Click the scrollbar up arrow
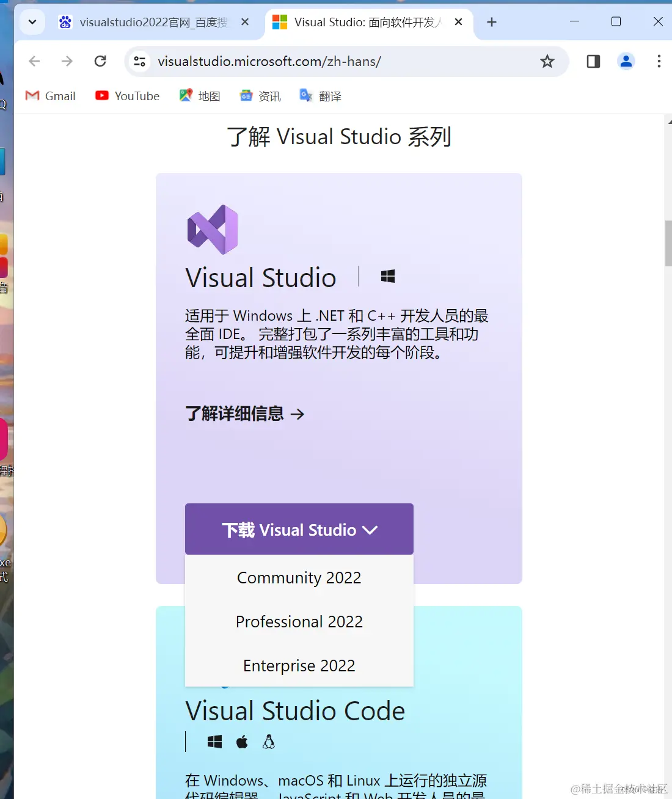Viewport: 672px width, 799px height. point(669,122)
